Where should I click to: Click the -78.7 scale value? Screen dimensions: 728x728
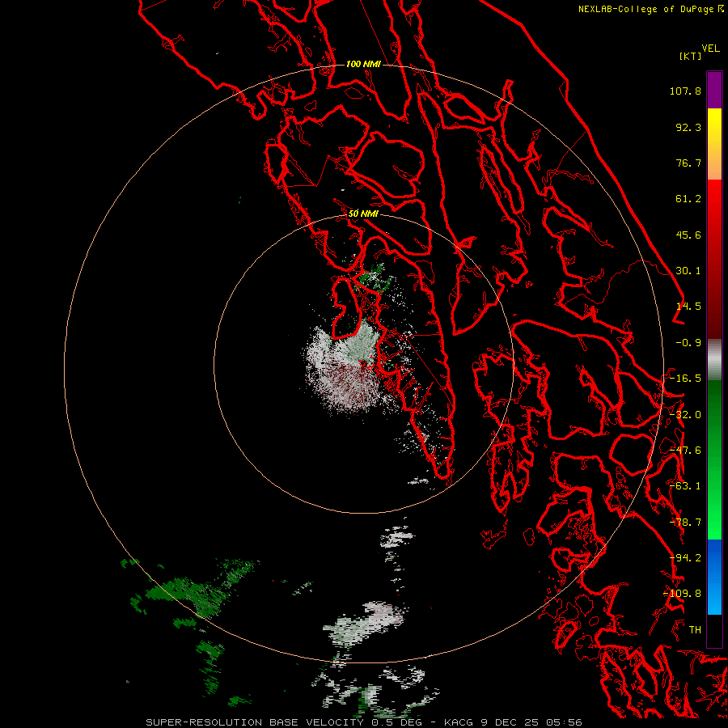685,523
